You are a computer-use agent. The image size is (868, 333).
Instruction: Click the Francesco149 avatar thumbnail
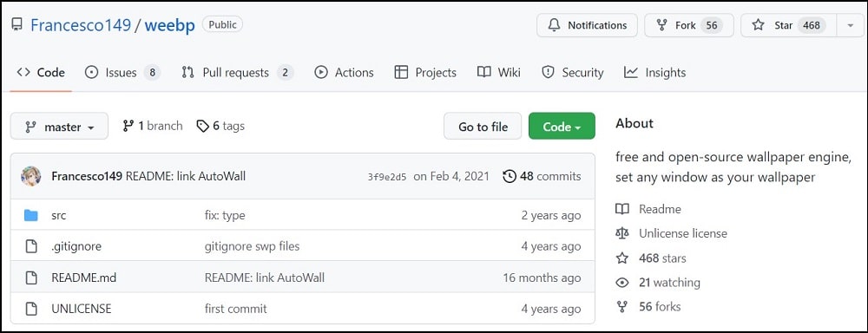pos(31,176)
